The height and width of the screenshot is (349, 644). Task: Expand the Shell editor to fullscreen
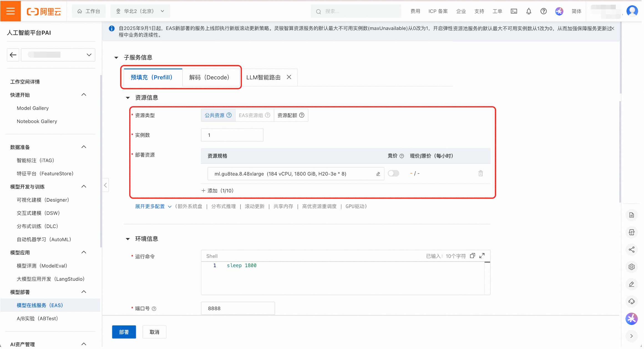tap(482, 256)
